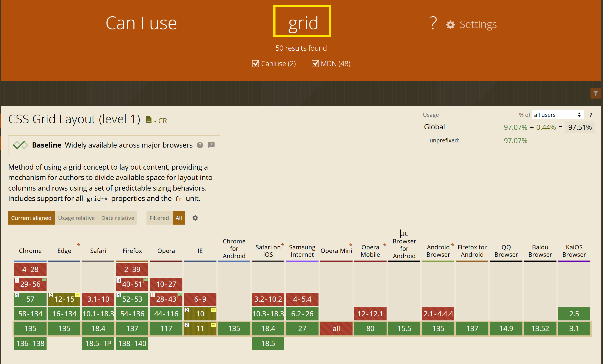
Task: Switch to Filtered browser view
Action: click(x=159, y=218)
